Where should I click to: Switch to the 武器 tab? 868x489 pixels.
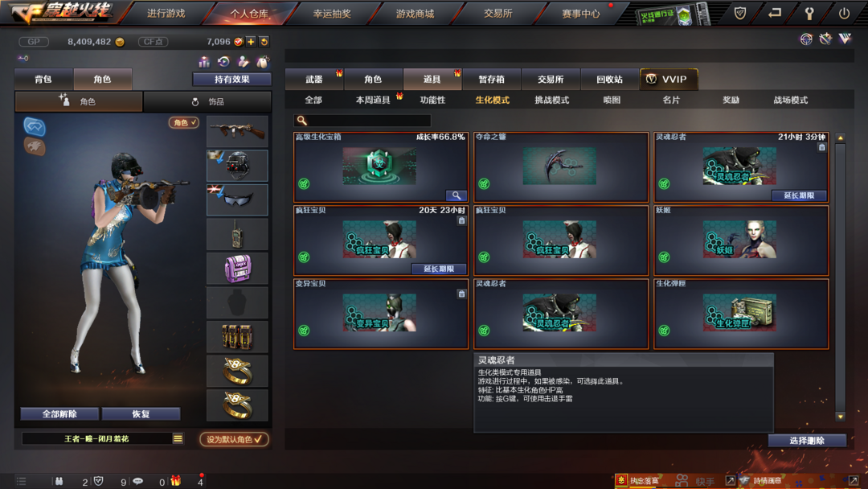click(x=314, y=79)
